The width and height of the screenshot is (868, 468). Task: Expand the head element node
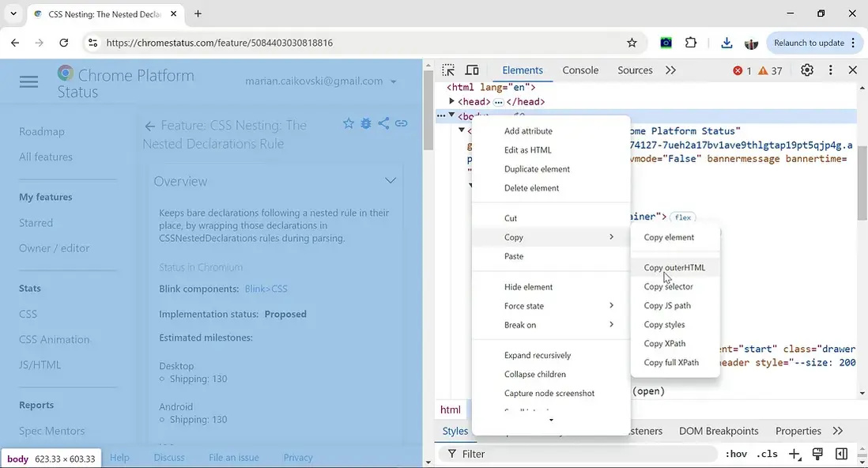point(451,101)
